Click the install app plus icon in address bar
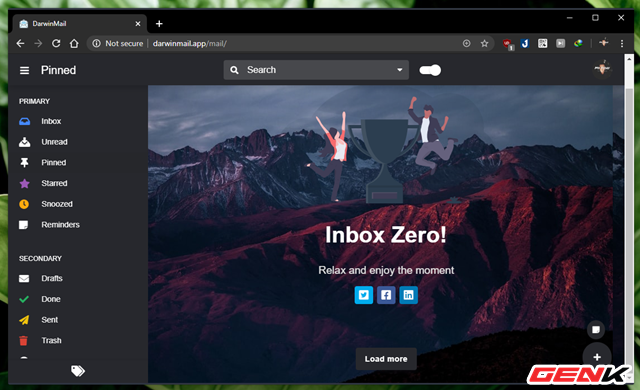 tap(467, 43)
